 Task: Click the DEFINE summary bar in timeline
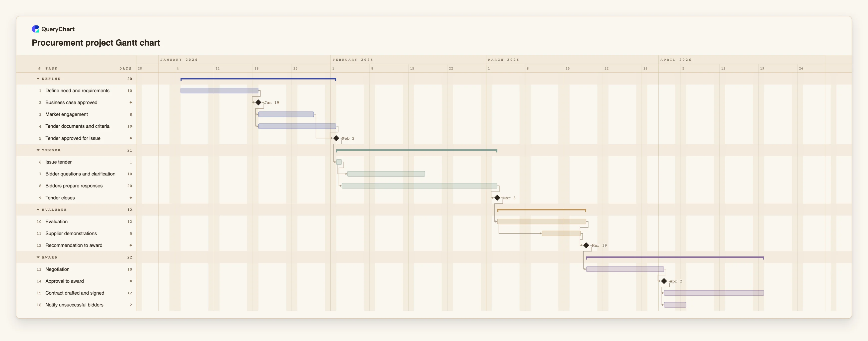[259, 79]
